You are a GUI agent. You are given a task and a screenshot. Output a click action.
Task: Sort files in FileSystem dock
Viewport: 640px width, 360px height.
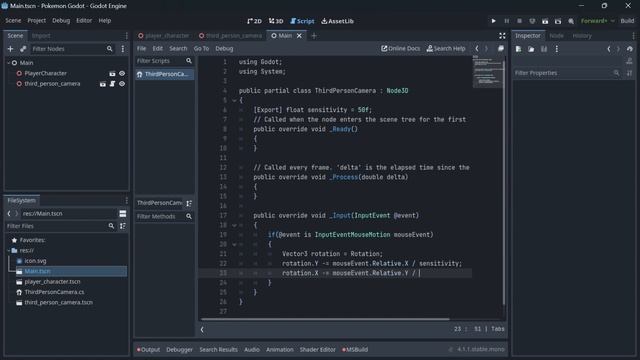(x=122, y=226)
